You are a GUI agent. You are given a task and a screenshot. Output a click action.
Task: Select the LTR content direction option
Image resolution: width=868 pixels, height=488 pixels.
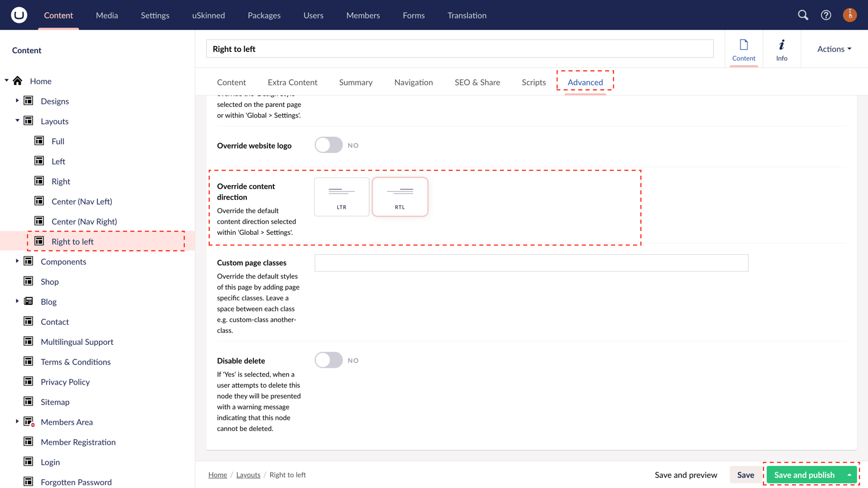(341, 196)
